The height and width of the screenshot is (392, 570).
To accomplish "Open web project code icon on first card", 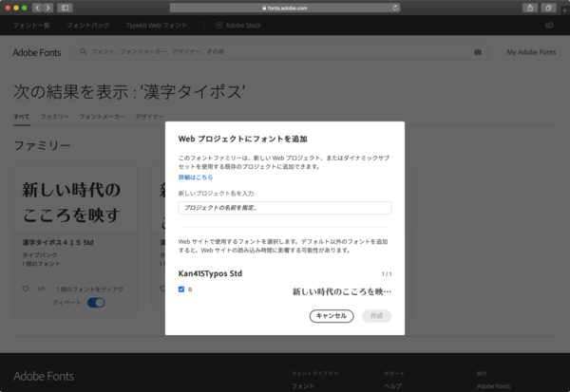I will click(42, 289).
